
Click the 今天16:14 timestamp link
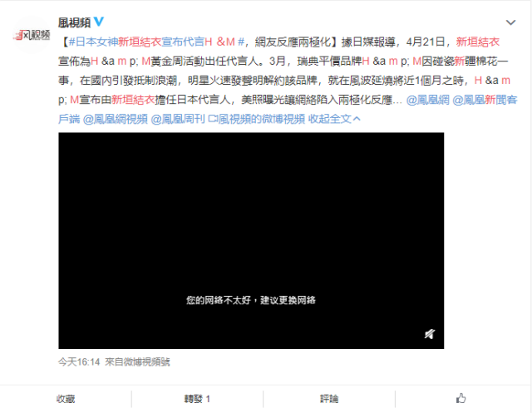[x=79, y=362]
